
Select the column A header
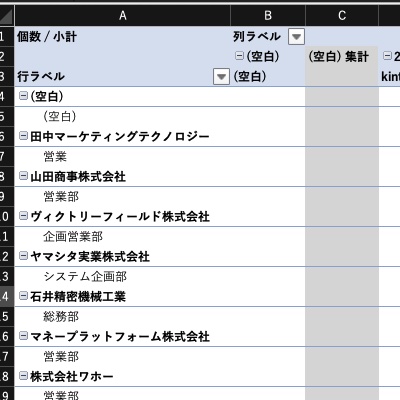tap(123, 15)
